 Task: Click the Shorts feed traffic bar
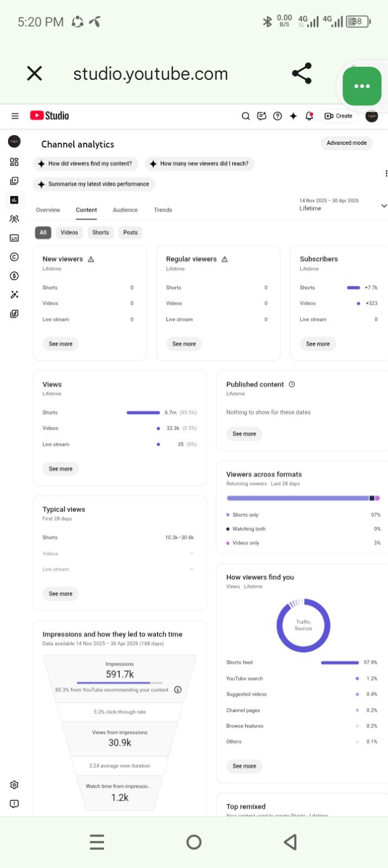[x=340, y=662]
